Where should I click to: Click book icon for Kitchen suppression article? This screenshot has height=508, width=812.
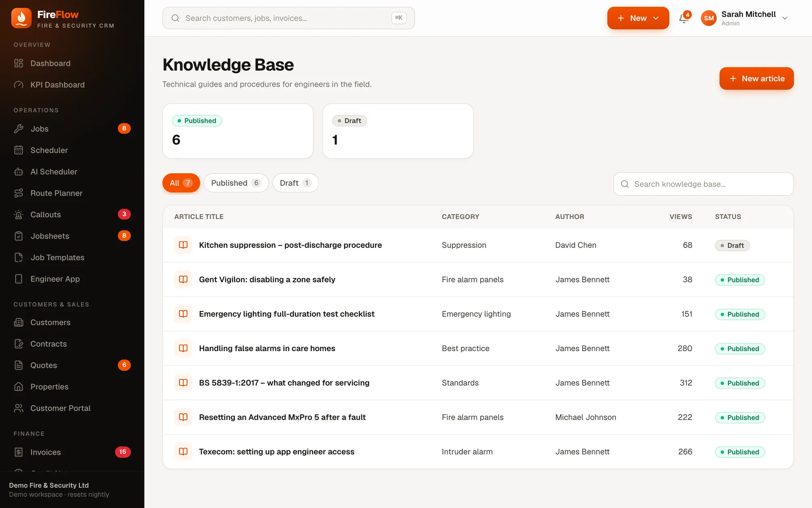coord(184,245)
